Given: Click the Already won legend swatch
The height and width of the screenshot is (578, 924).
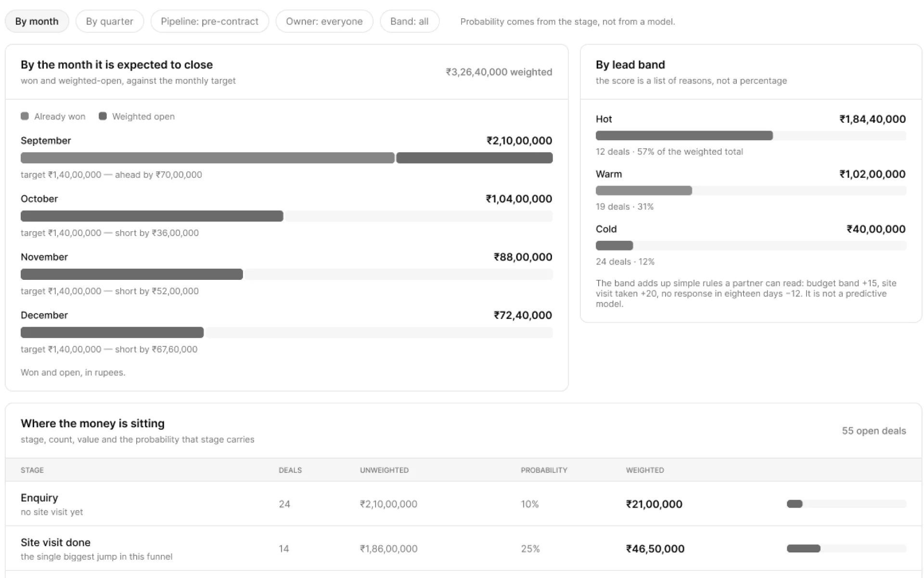Looking at the screenshot, I should [25, 116].
